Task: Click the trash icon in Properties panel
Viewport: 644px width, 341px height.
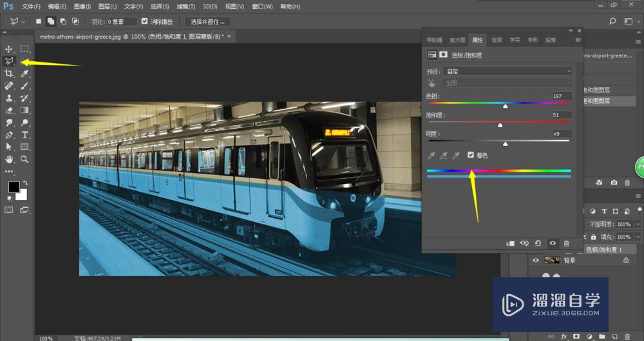Action: tap(566, 243)
